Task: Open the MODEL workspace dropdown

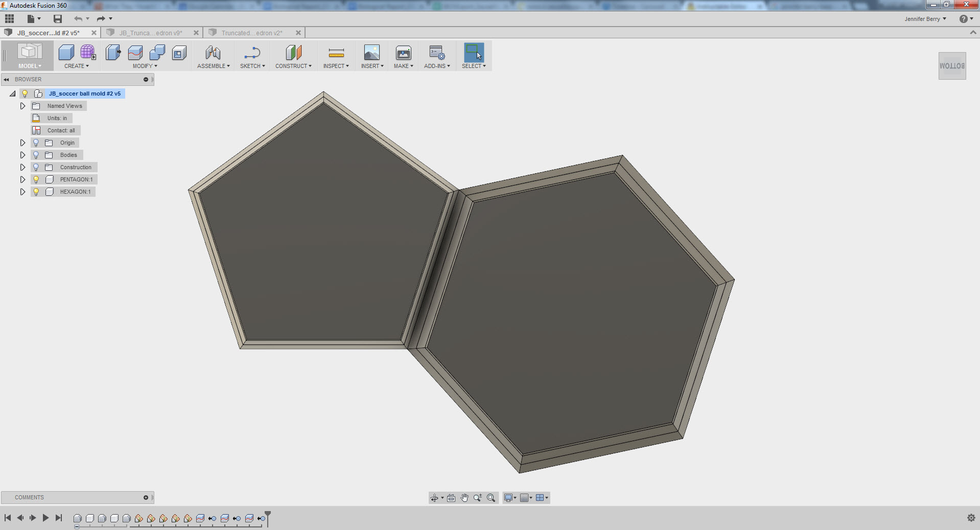Action: [29, 65]
